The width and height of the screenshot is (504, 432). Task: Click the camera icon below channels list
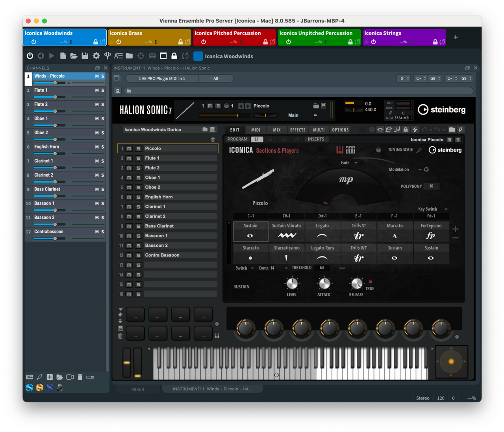tap(70, 377)
